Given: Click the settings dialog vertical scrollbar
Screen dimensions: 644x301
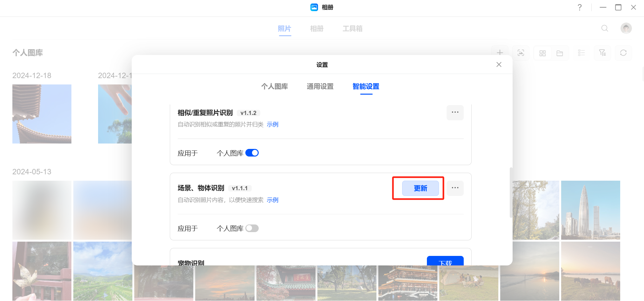Looking at the screenshot, I should click(511, 192).
